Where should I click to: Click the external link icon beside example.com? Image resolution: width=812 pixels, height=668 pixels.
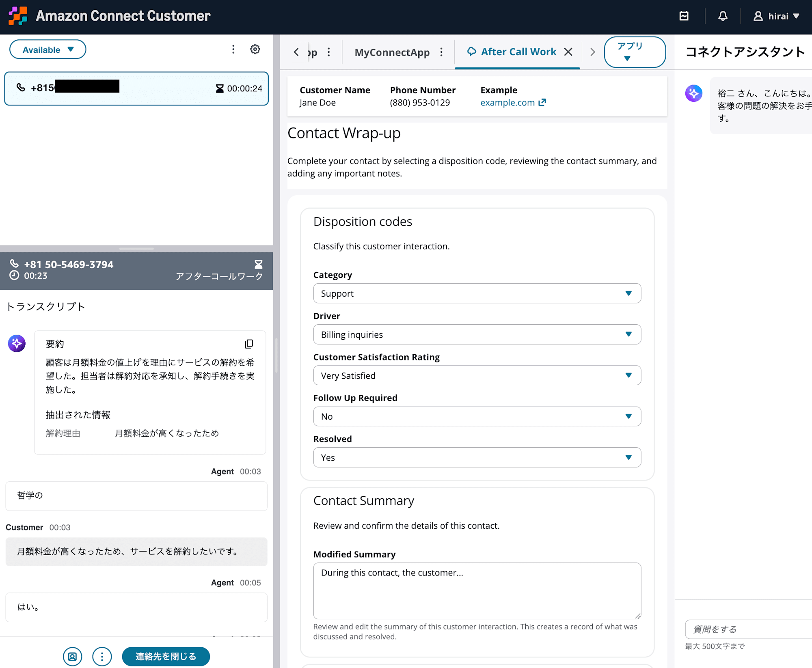tap(542, 103)
